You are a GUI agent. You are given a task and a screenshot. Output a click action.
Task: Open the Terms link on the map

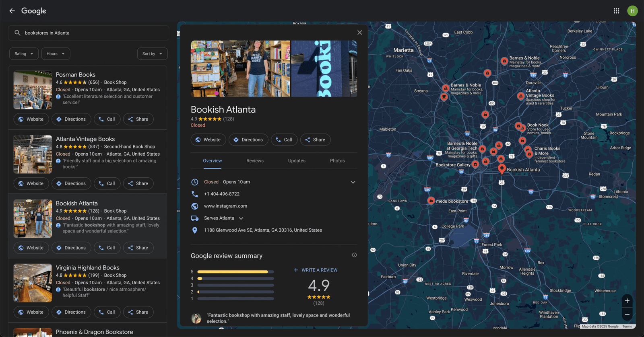[x=627, y=327]
